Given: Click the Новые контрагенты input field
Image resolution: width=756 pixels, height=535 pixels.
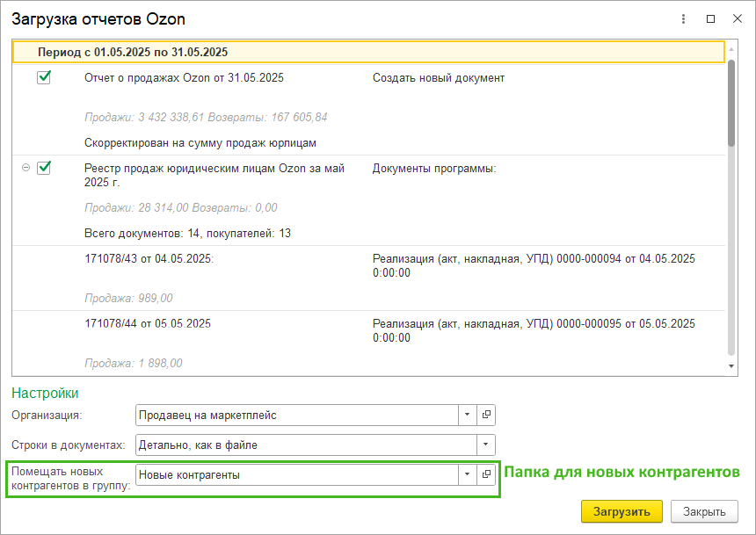Looking at the screenshot, I should 296,474.
